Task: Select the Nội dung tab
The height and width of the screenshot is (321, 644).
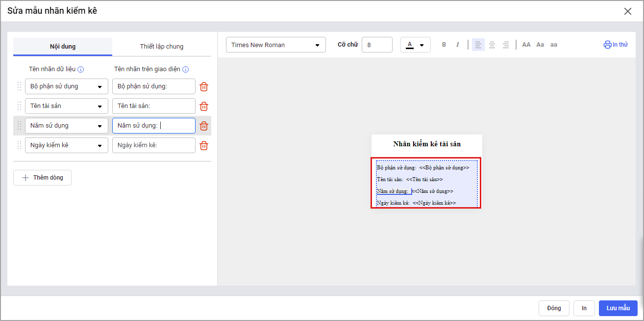Action: click(x=63, y=47)
